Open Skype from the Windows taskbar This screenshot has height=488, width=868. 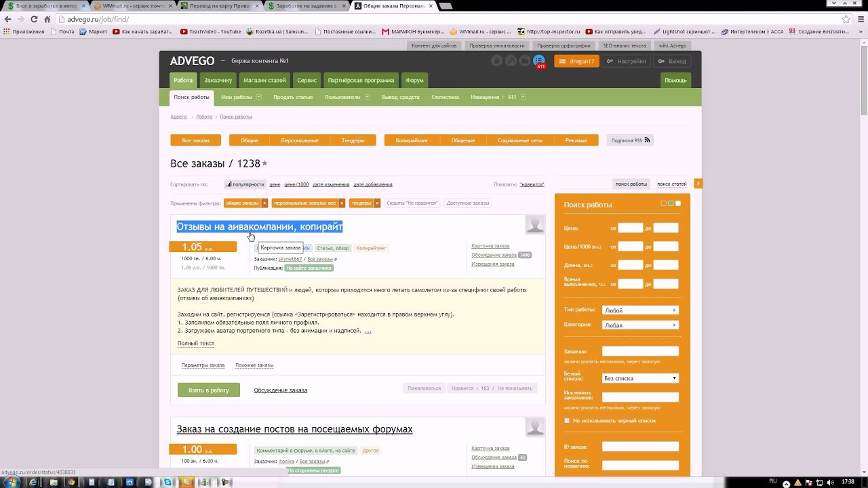pyautogui.click(x=168, y=482)
